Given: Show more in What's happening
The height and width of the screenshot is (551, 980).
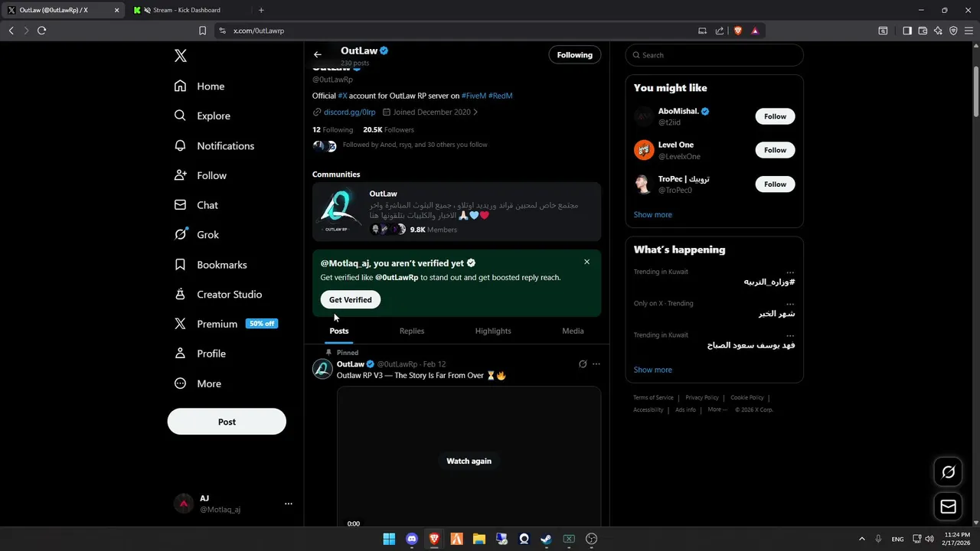Looking at the screenshot, I should point(653,370).
